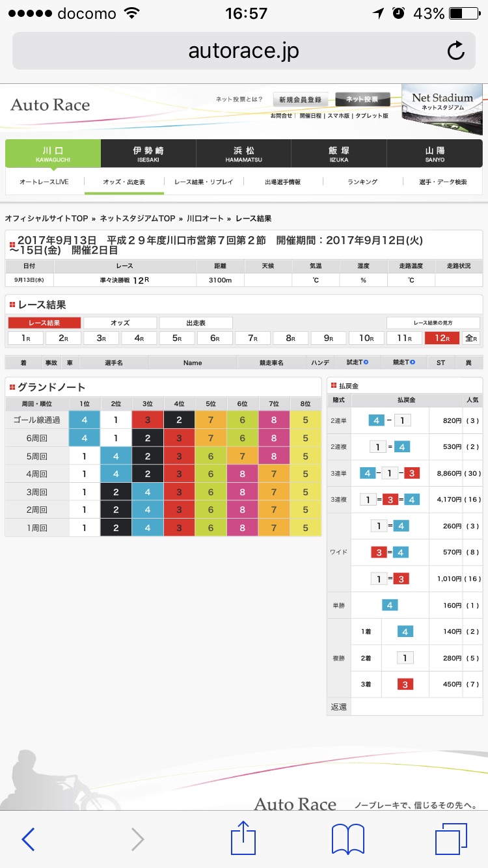Go to ネットスタジアムTOP breadcrumb
The image size is (488, 868).
[137, 219]
